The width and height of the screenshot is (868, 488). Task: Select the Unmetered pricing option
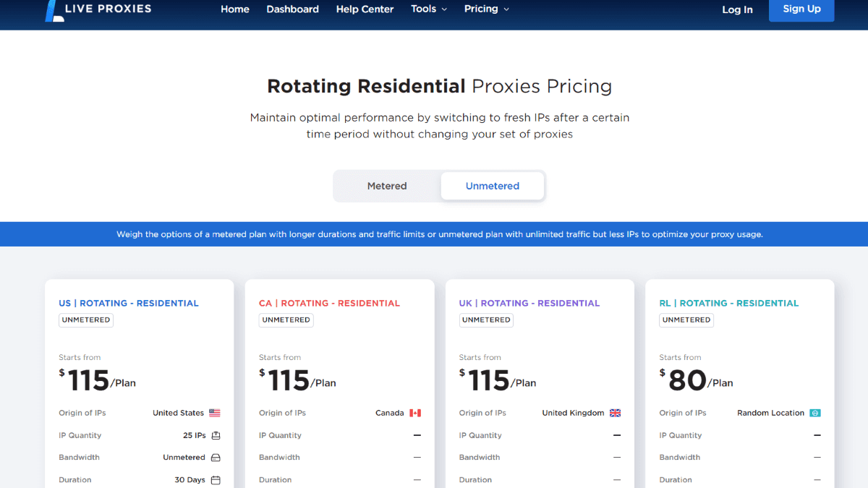coord(493,186)
